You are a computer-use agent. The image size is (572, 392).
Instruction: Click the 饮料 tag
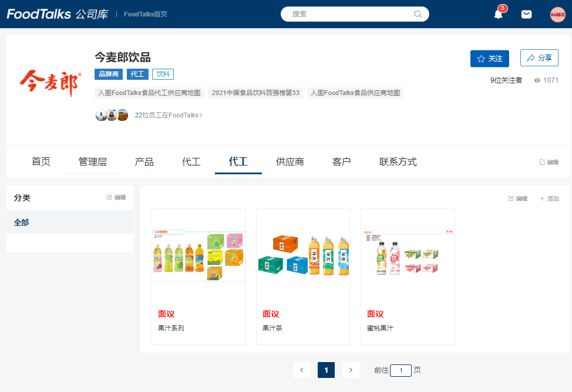[x=163, y=74]
